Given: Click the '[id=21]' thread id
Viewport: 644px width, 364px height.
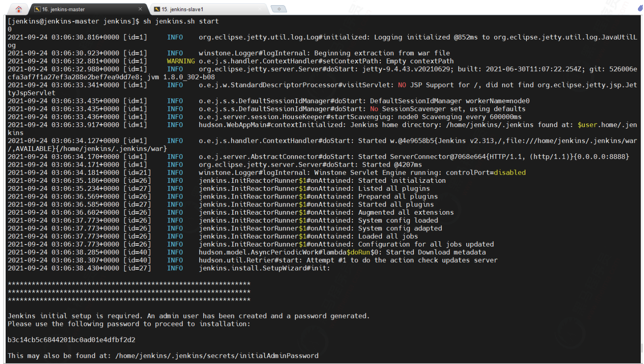Looking at the screenshot, I should (137, 172).
